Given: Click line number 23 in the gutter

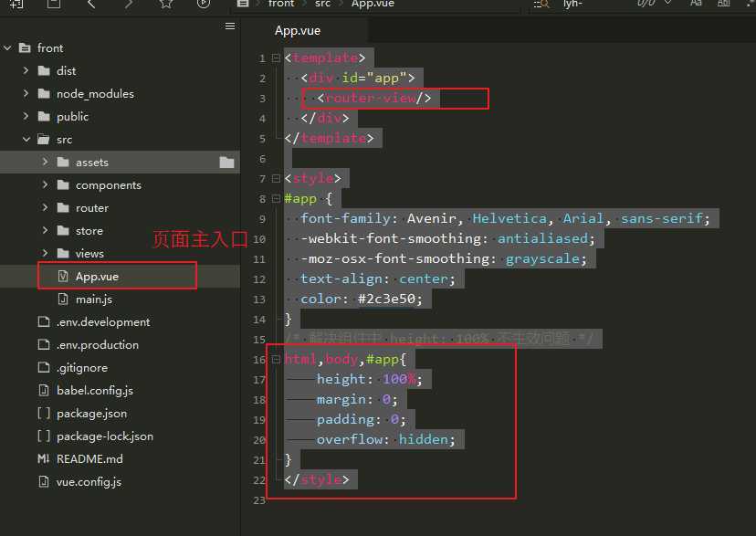Looking at the screenshot, I should coord(259,500).
